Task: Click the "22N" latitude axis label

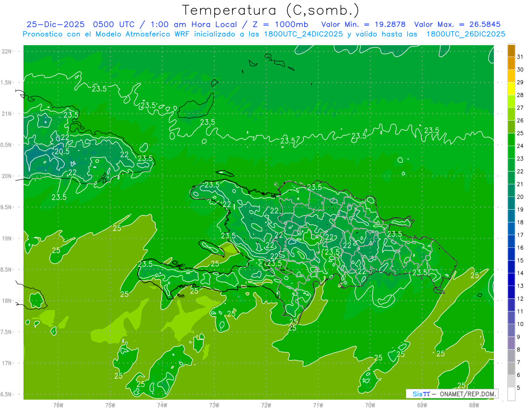Action: [x=7, y=51]
